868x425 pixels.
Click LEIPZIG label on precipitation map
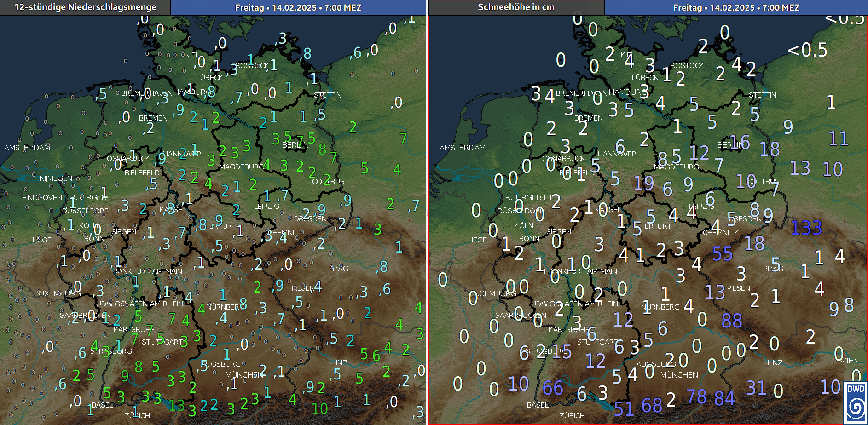(x=266, y=206)
